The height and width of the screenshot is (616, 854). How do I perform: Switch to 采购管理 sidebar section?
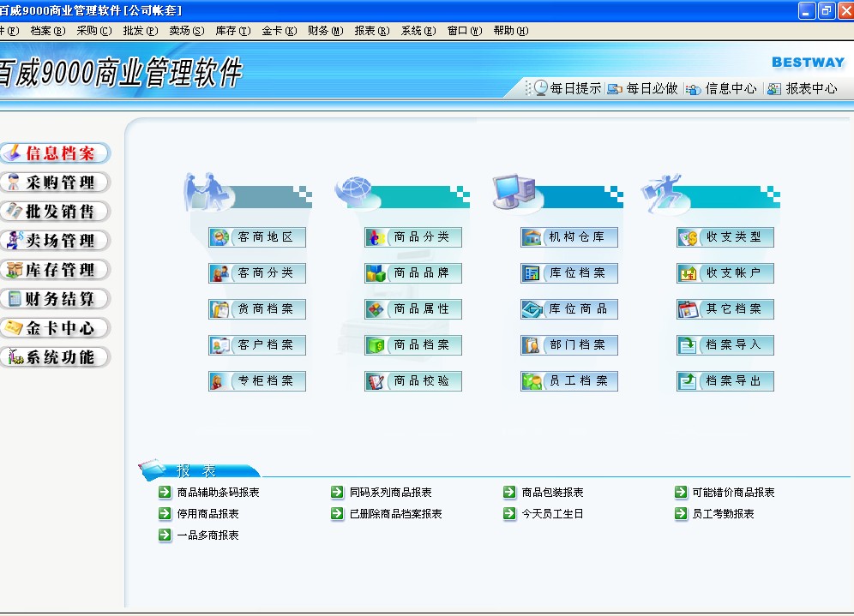(x=57, y=182)
